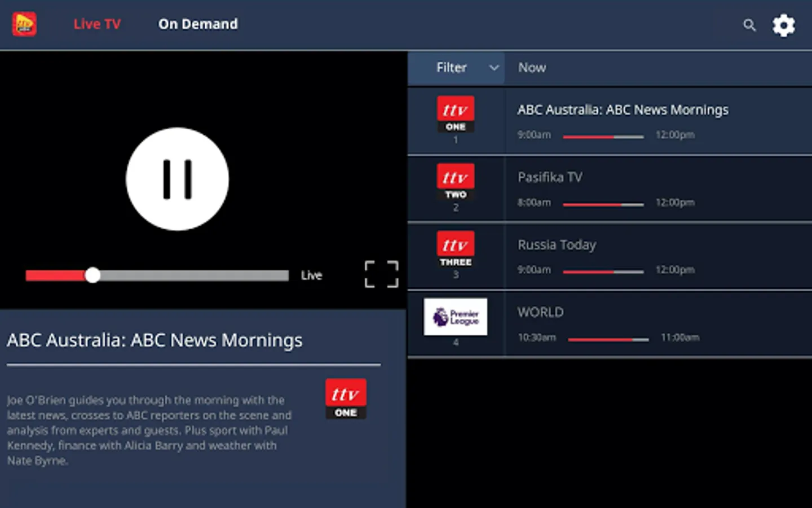
Task: Select the ttv ONE channel logo in guide
Action: (x=456, y=115)
